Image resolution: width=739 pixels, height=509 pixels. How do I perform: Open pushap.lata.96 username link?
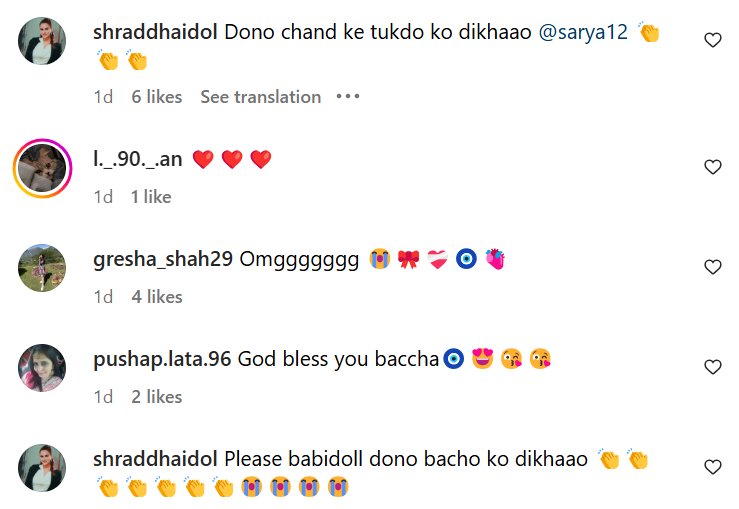pyautogui.click(x=162, y=359)
